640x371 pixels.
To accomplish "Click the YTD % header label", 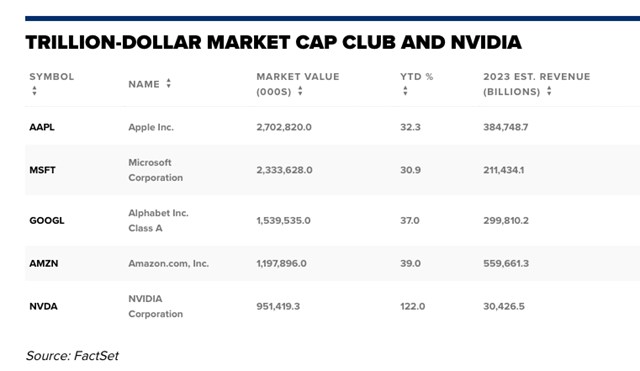I will (x=417, y=77).
